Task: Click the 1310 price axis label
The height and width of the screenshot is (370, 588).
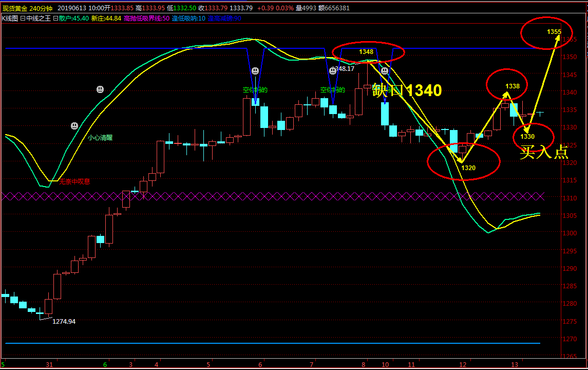Action: pos(570,198)
